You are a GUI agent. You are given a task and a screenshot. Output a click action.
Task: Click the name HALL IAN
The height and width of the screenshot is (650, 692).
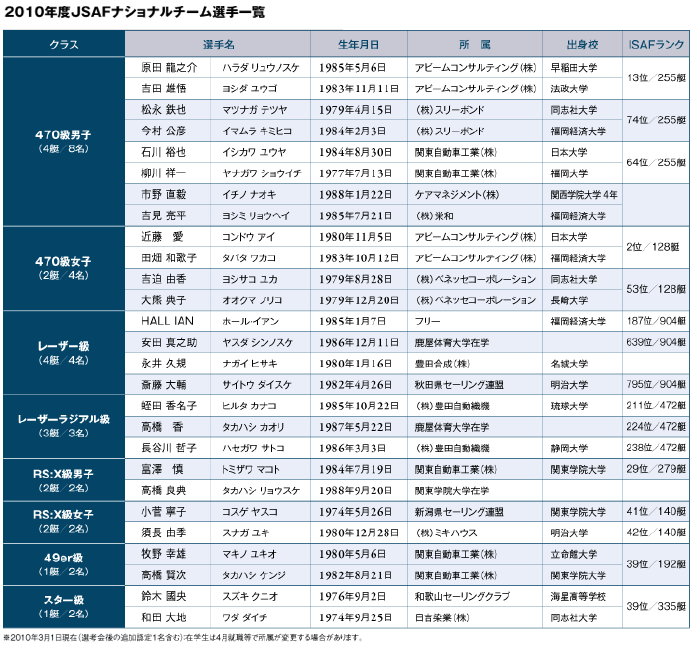167,321
